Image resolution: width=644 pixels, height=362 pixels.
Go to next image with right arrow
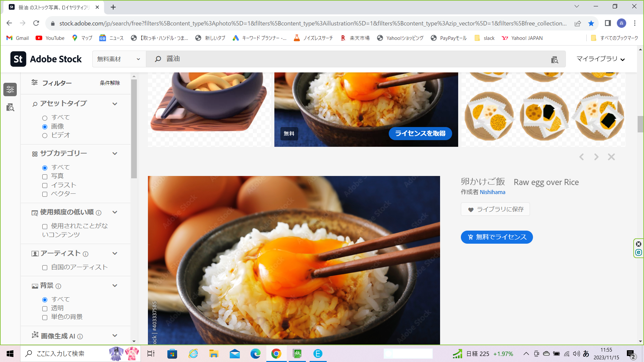point(596,157)
